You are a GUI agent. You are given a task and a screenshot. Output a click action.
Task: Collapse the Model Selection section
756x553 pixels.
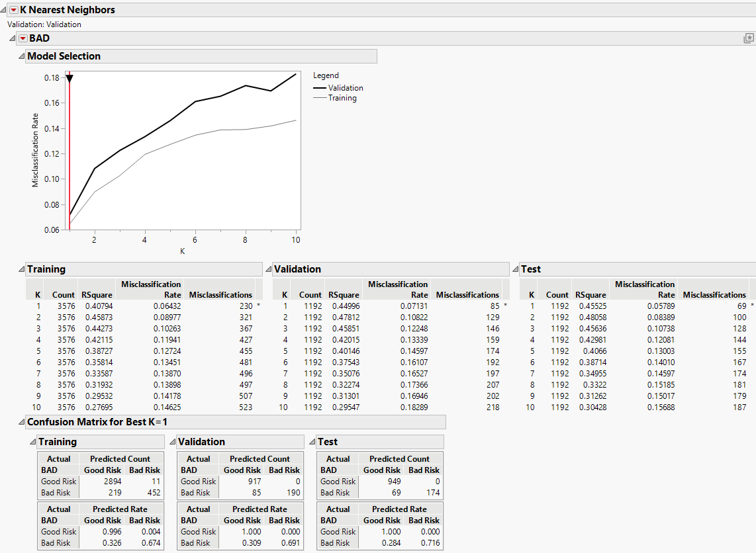click(21, 56)
